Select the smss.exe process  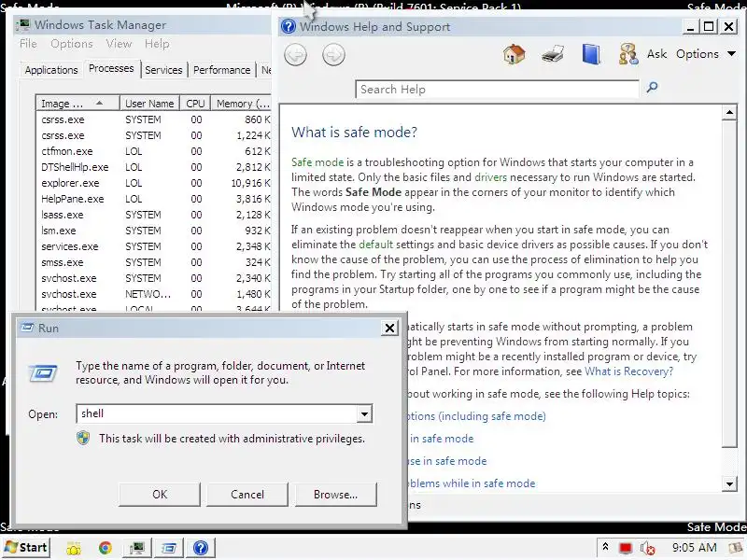(155, 262)
